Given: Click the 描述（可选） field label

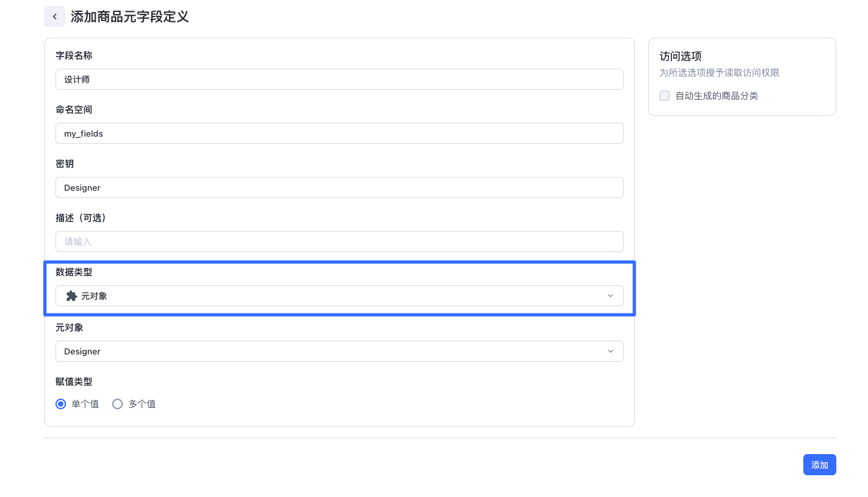Looking at the screenshot, I should click(x=81, y=218).
